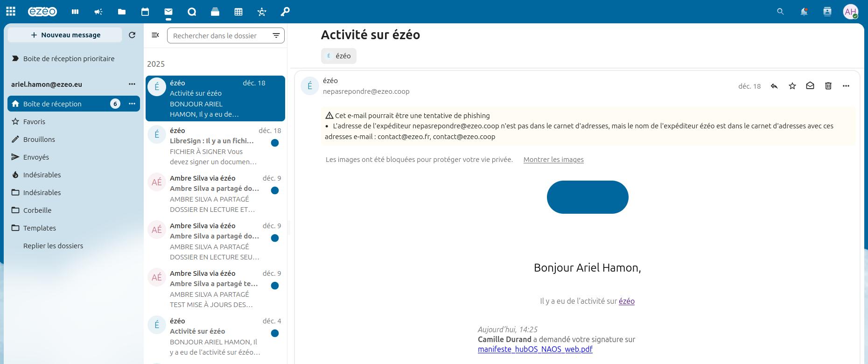Open Ambre Silva message DOSSIER EN LECTURE SEU
This screenshot has width=868, height=364.
pos(215,241)
